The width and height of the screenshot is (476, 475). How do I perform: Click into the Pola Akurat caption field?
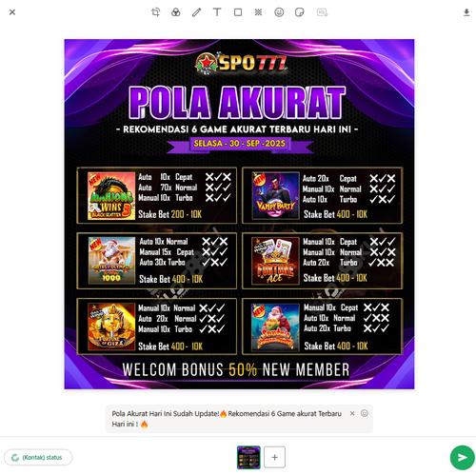point(227,419)
